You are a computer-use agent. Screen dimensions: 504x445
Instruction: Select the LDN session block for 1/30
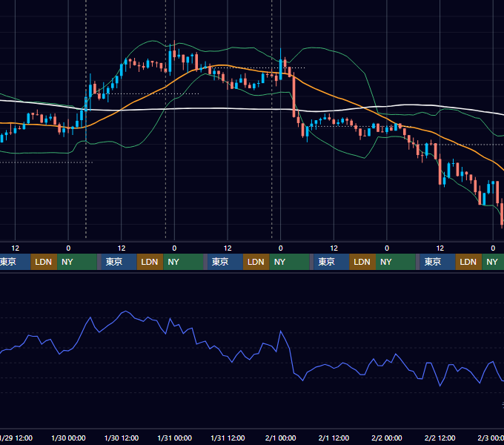click(x=150, y=262)
